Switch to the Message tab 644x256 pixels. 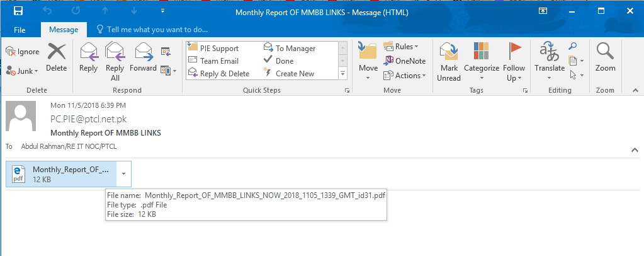point(64,30)
